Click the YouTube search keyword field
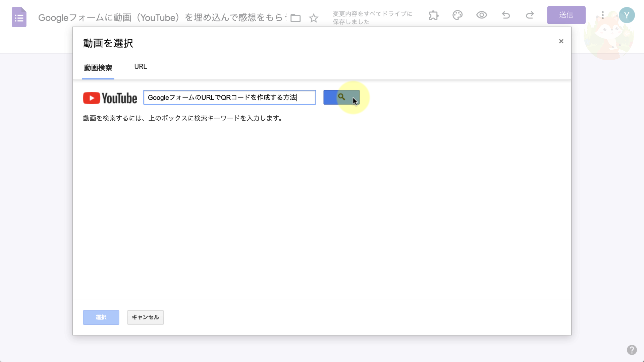Screen dimensions: 644x362 coord(230,97)
